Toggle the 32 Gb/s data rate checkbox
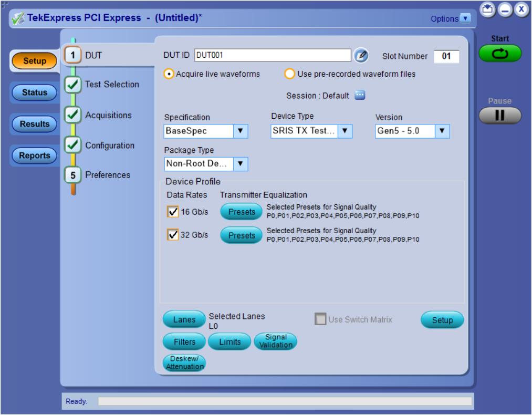 pos(171,234)
